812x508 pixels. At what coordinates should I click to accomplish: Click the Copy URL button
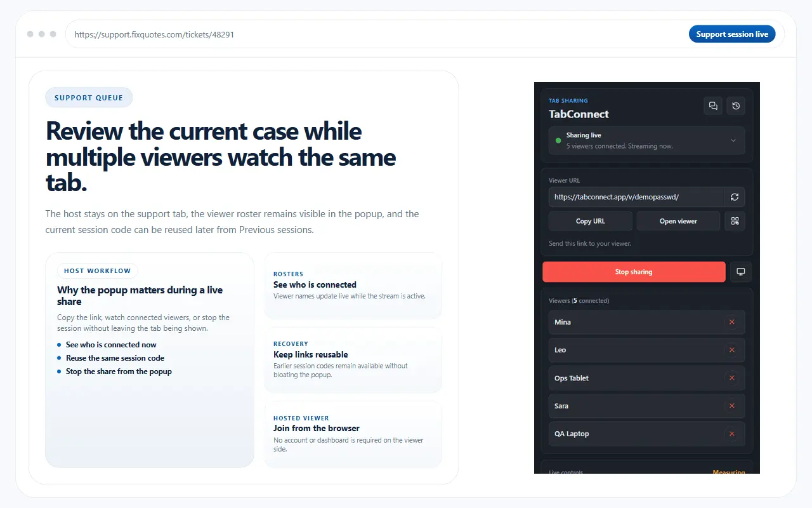coord(591,221)
